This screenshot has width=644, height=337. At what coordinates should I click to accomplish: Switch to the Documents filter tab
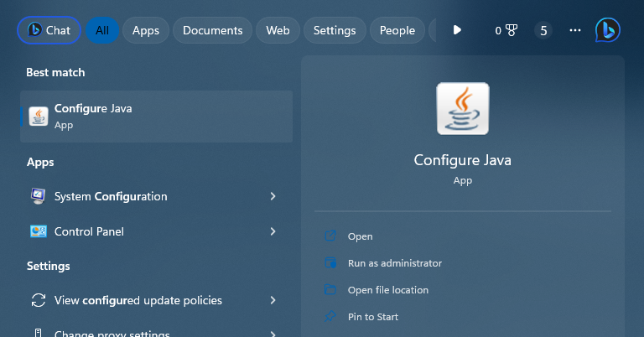[213, 30]
